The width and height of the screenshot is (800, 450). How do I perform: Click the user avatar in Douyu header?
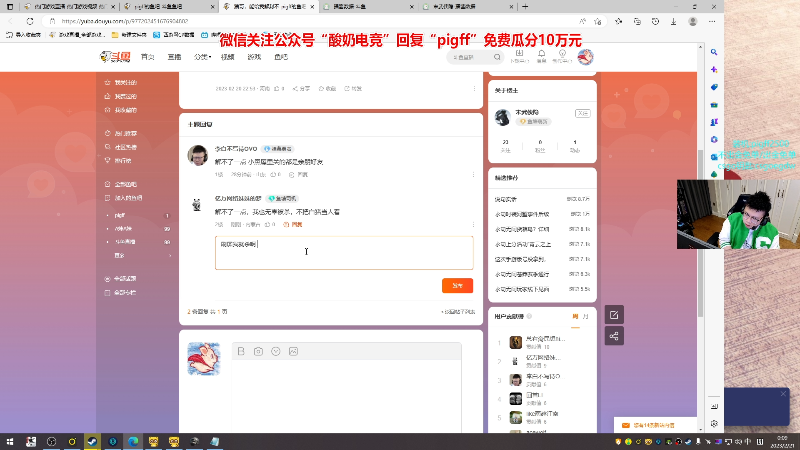585,57
